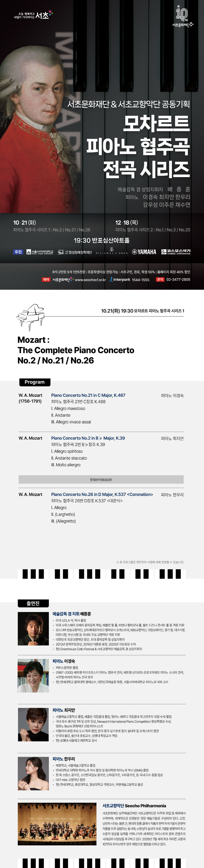Click the Hyupsung University sponsor logo
The width and height of the screenshot is (204, 868).
tap(75, 252)
